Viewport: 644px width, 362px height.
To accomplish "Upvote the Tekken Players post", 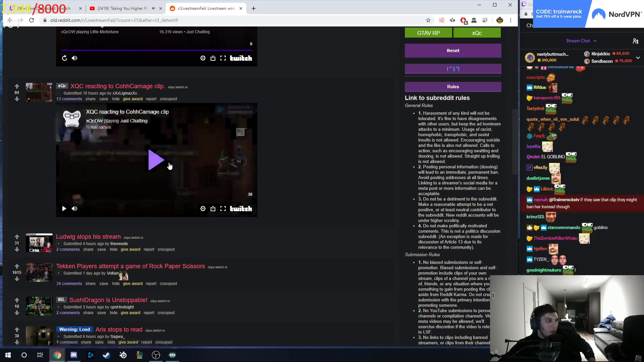I will point(17,266).
